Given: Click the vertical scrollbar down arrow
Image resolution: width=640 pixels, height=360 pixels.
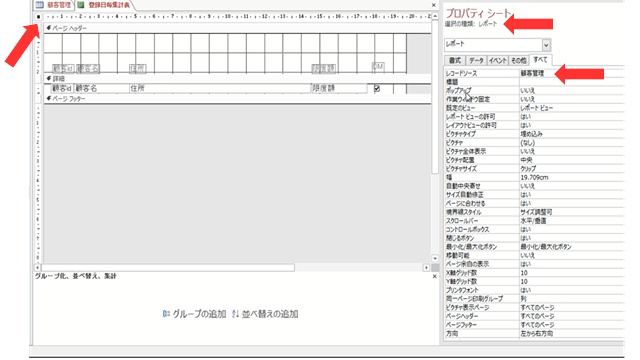Looking at the screenshot, I should [x=435, y=258].
